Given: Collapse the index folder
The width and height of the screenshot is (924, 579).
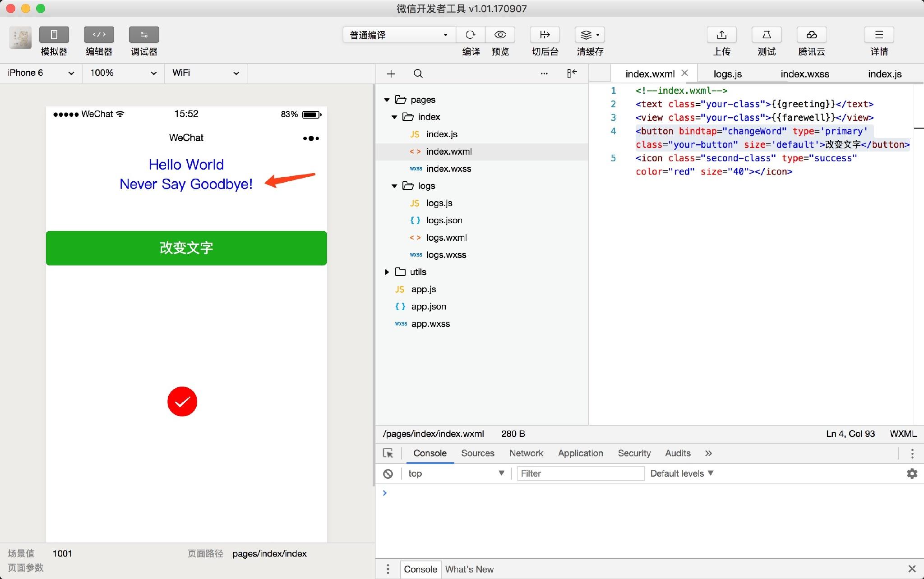Looking at the screenshot, I should tap(394, 117).
